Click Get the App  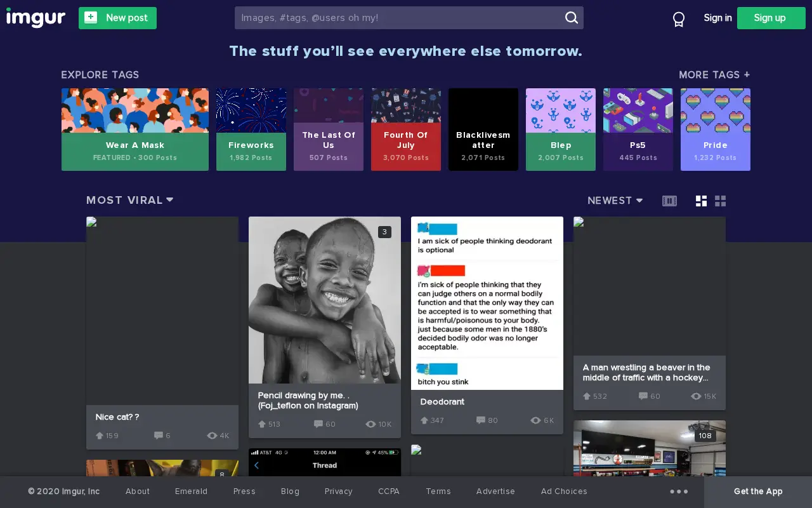[758, 491]
